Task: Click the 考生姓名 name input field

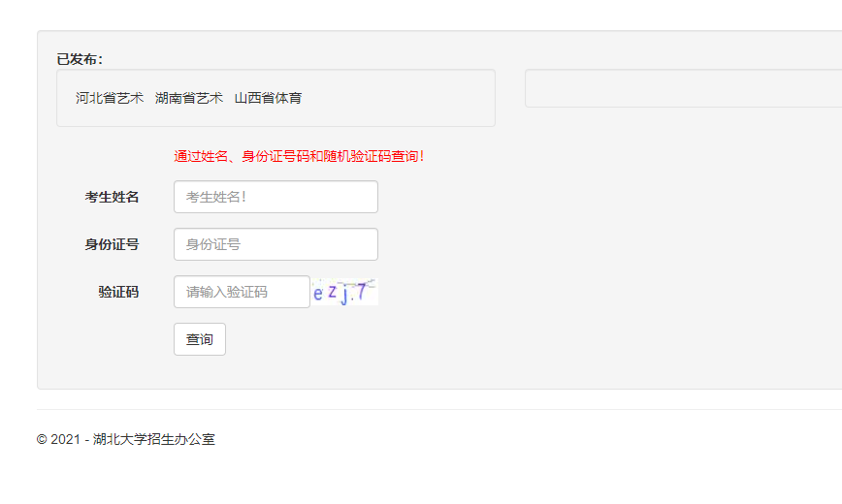Action: 275,197
